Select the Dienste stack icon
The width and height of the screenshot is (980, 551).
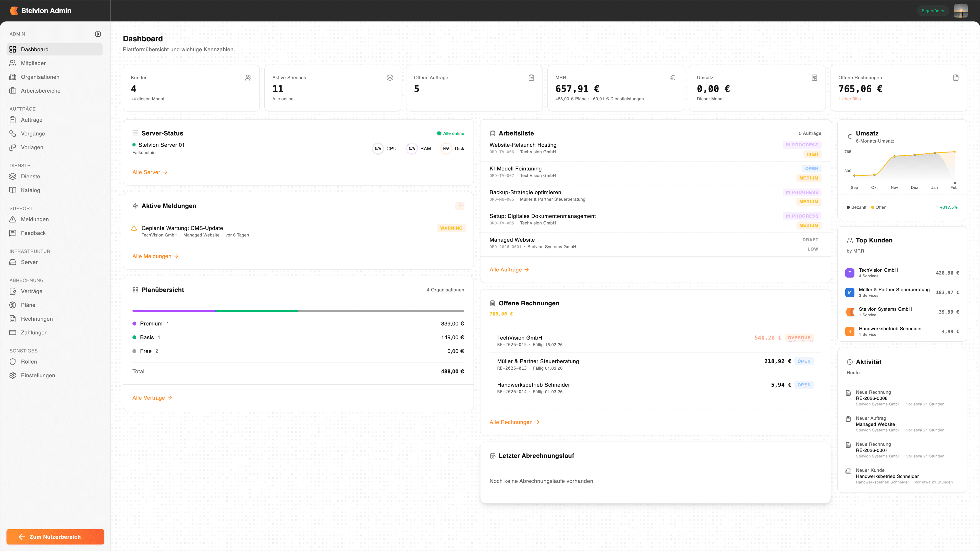pos(13,176)
